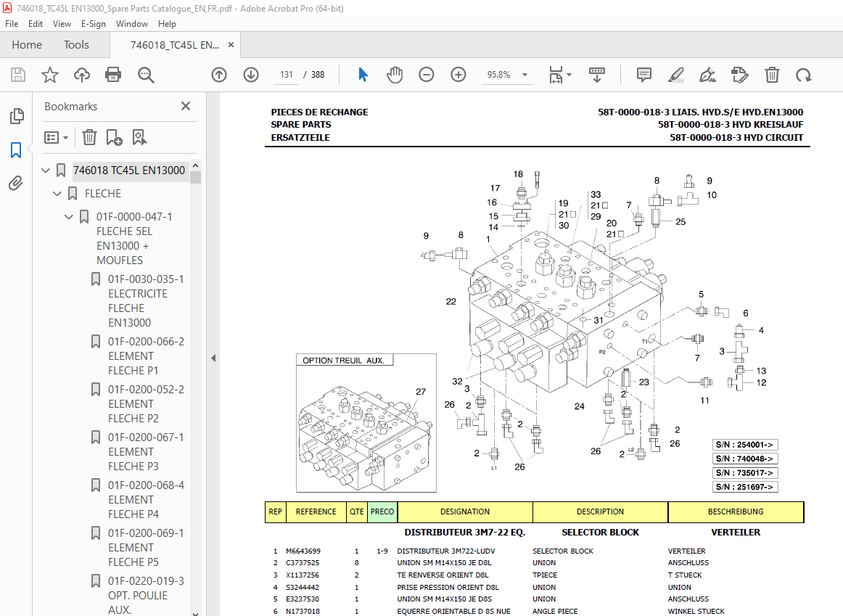Collapse the 746018 TC45L EN13000 bookmark
Image resolution: width=843 pixels, height=616 pixels.
(x=46, y=171)
